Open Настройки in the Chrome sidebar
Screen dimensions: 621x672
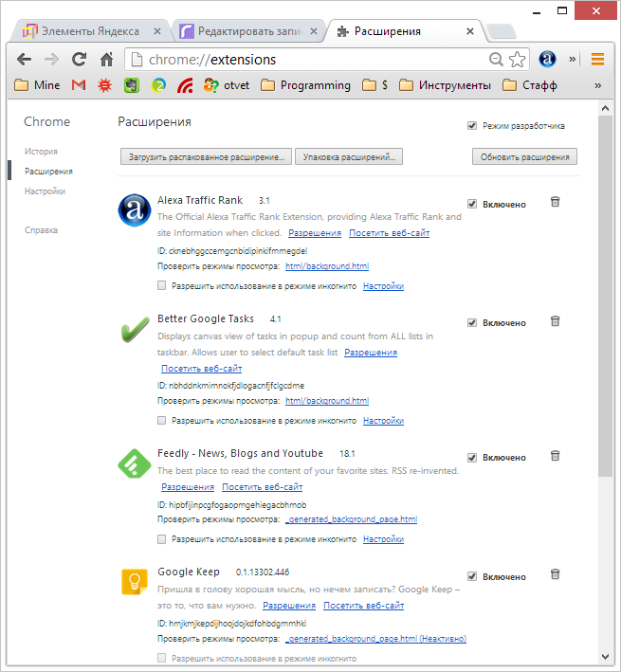pos(45,191)
